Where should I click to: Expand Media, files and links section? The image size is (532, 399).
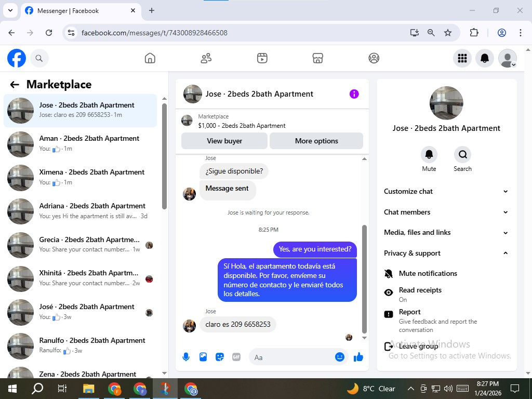(x=446, y=233)
